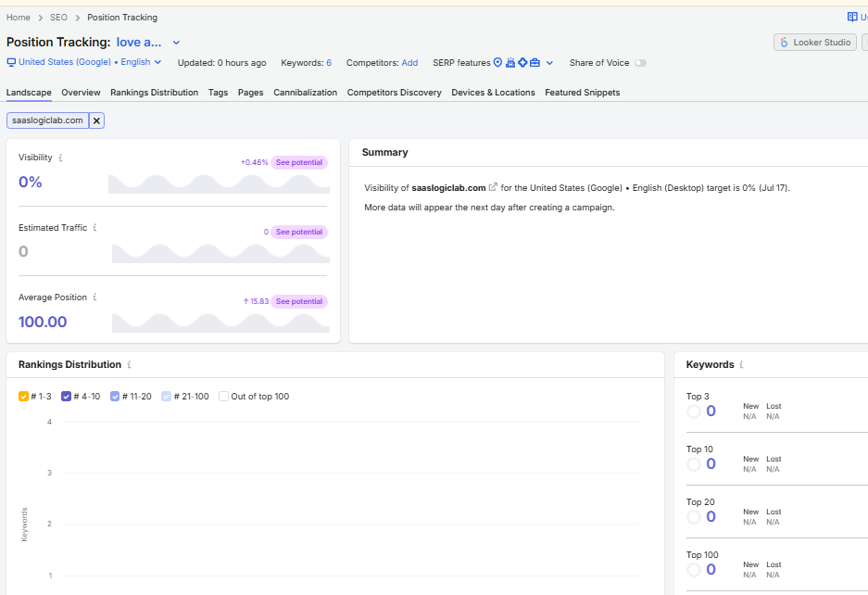Open the Devices & Locations tab
This screenshot has width=868, height=595.
[x=493, y=93]
